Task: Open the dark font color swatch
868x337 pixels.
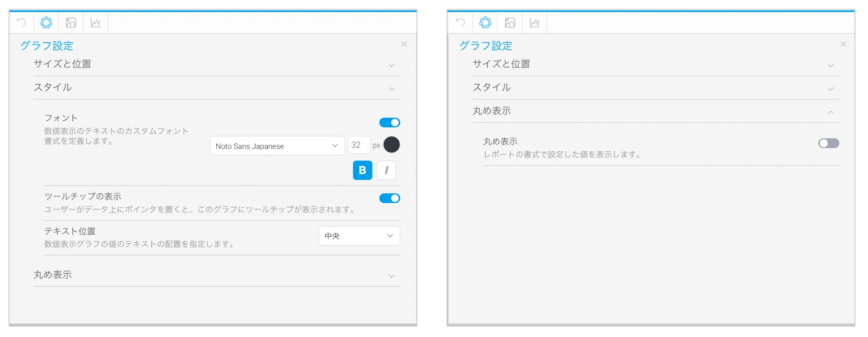Action: click(x=392, y=145)
